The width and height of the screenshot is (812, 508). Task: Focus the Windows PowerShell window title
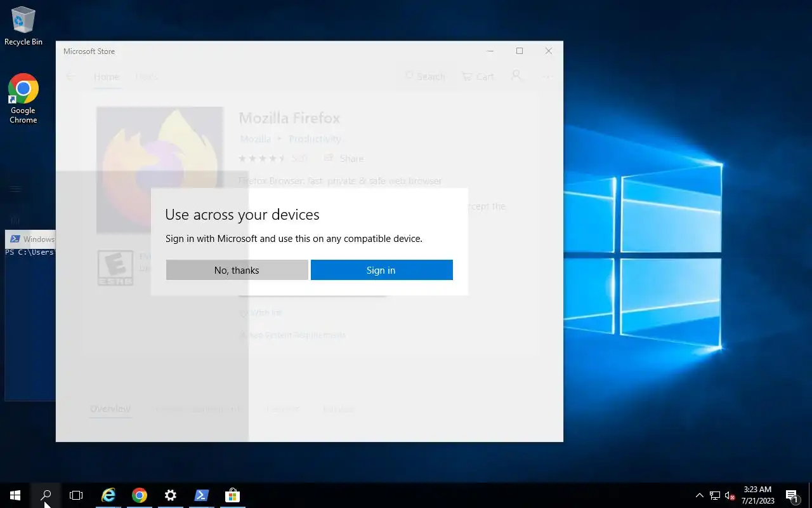click(39, 239)
